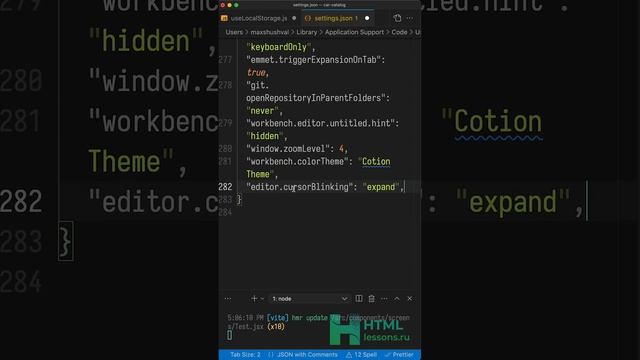Click "Cotion underlined word in editor
This screenshot has height=360, width=640.
point(376,162)
